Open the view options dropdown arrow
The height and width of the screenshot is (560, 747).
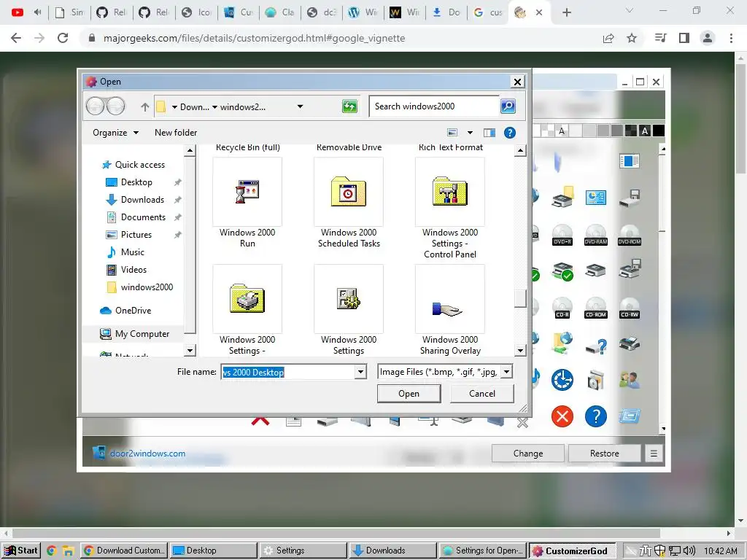(470, 133)
